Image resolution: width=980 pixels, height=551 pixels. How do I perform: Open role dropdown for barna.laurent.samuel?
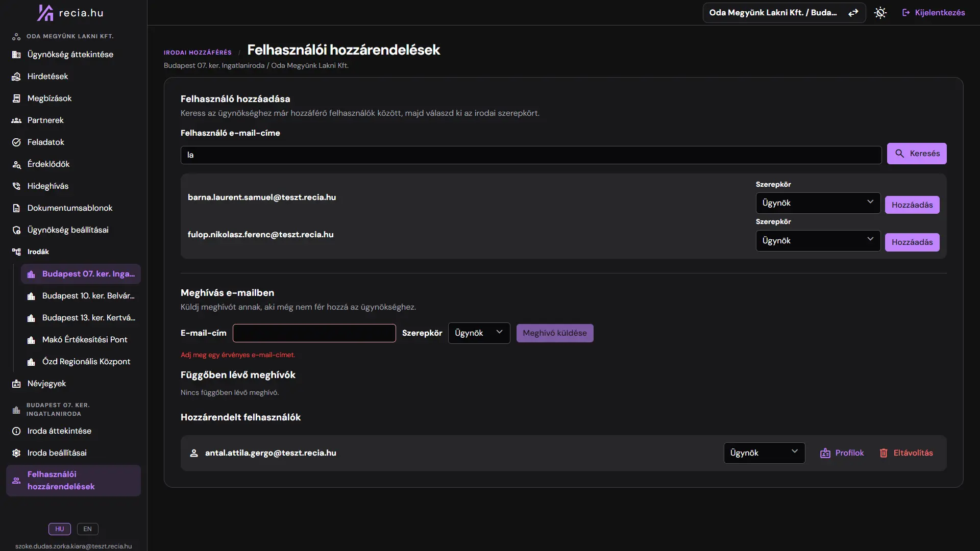coord(818,203)
